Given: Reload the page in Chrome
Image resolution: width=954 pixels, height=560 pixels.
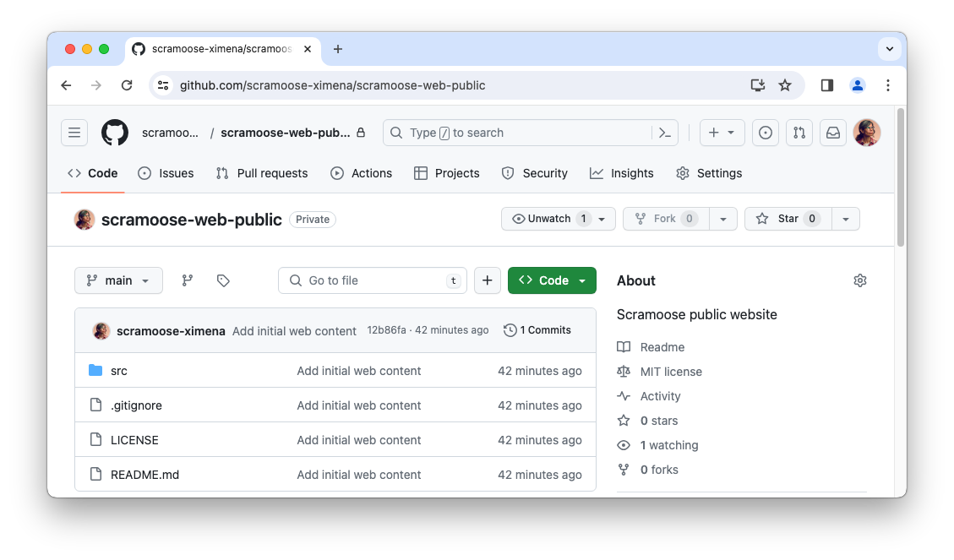Looking at the screenshot, I should (127, 85).
